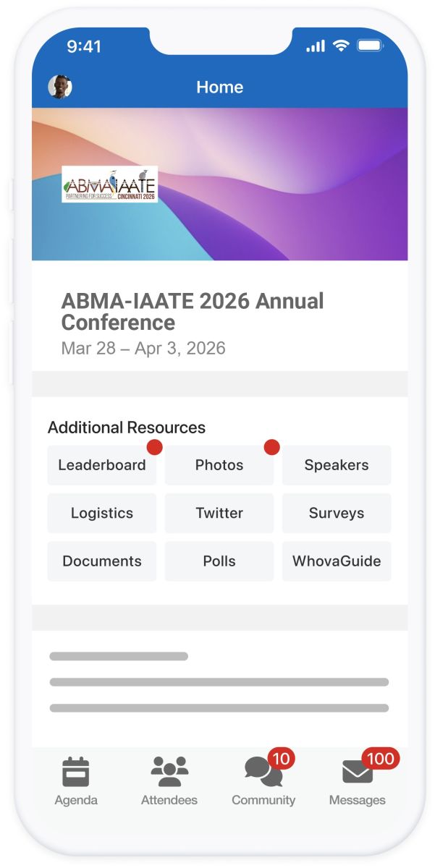Open the Leaderboard resource
Viewport: 435px width, 868px height.
point(102,465)
